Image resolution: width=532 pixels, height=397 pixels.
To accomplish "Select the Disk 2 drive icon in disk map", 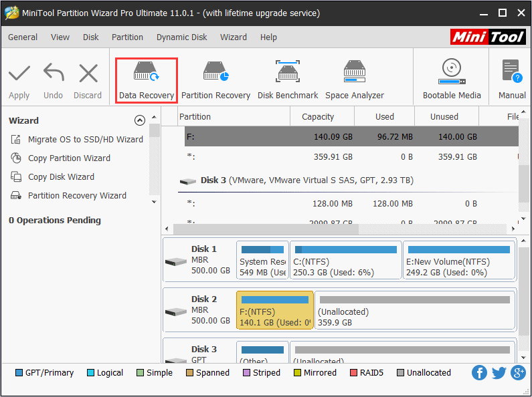I will (x=176, y=311).
